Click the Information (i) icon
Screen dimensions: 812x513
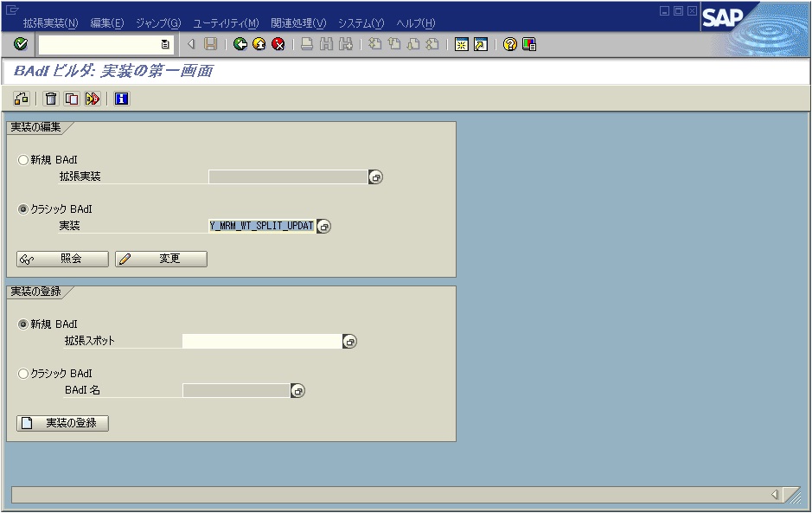pos(121,98)
